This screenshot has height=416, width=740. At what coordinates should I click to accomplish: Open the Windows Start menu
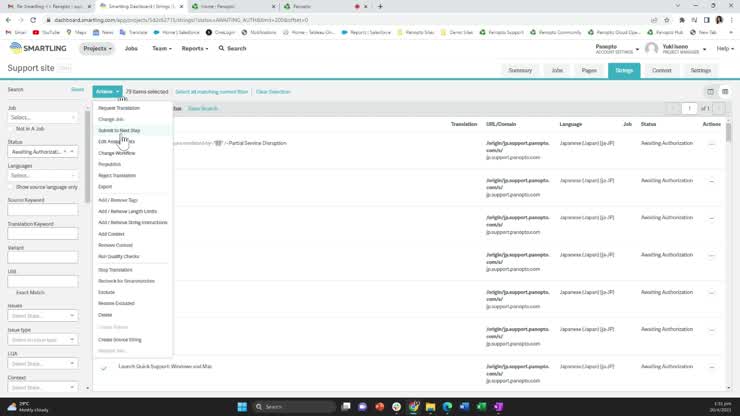(x=242, y=406)
